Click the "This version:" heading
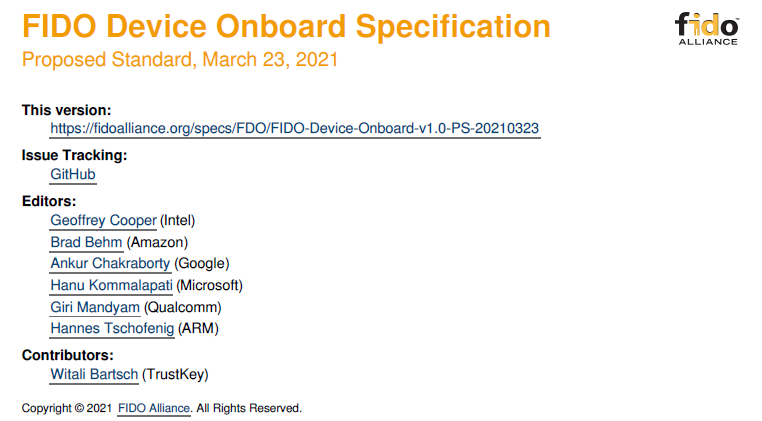Screen dimensions: 762x421 pyautogui.click(x=66, y=110)
